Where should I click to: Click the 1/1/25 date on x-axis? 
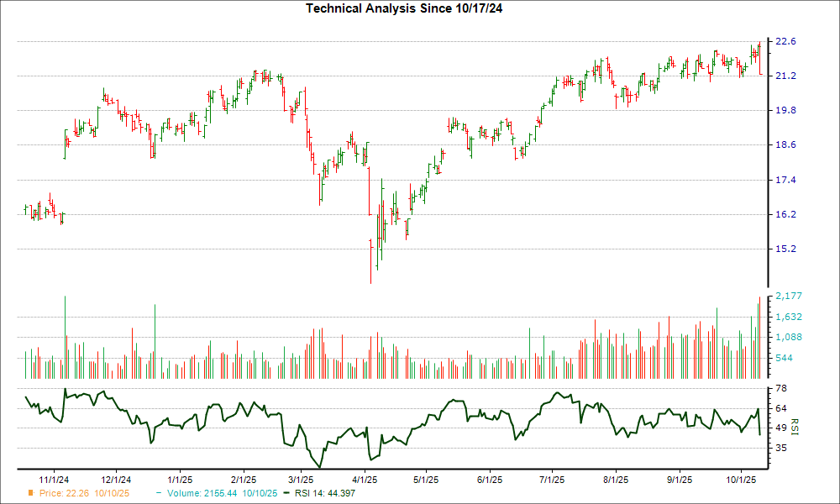coord(179,480)
